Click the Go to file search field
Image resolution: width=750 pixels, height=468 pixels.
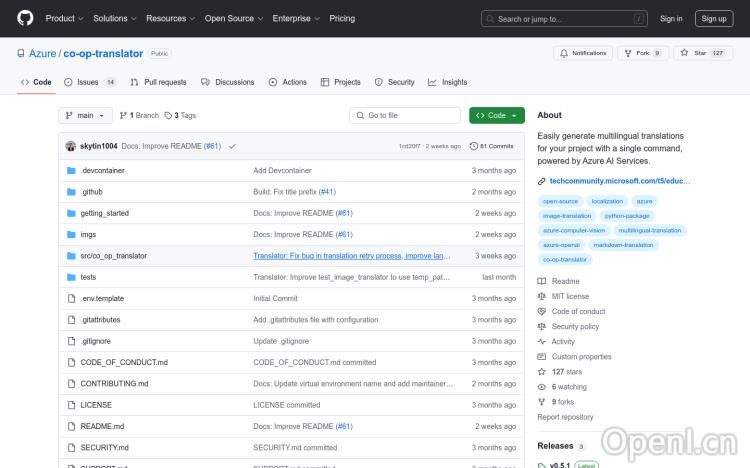point(405,116)
